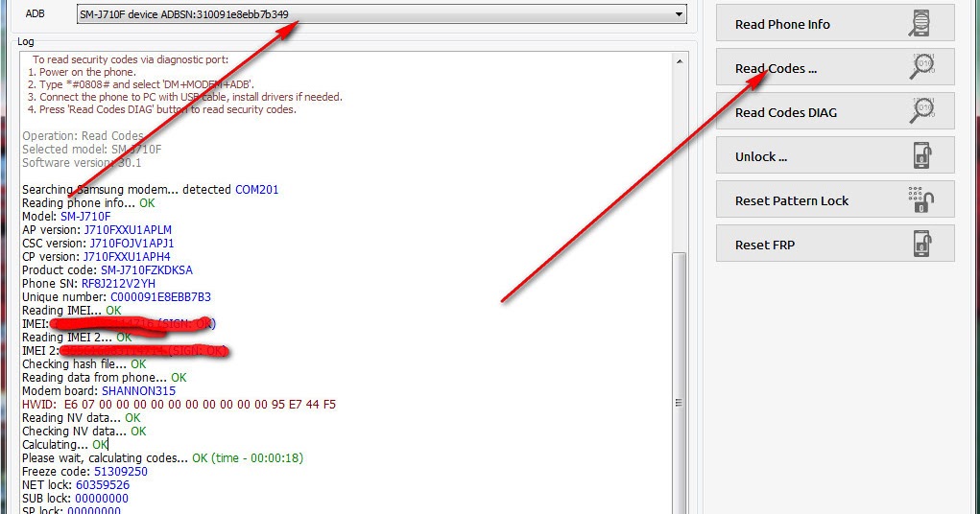Click product code SM-J710FZKDKSA text
This screenshot has height=514, width=980.
(147, 269)
